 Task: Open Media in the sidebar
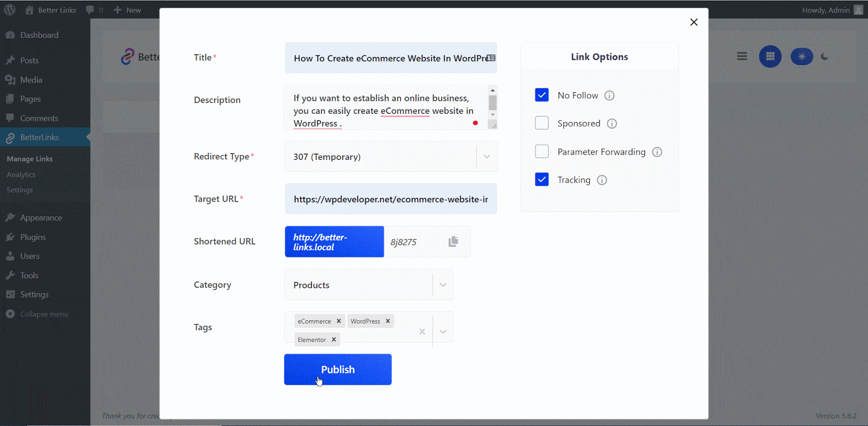coord(45,80)
